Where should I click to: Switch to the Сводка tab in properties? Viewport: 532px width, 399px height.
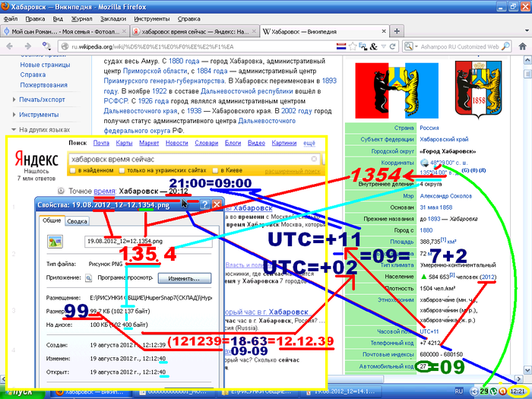77,221
